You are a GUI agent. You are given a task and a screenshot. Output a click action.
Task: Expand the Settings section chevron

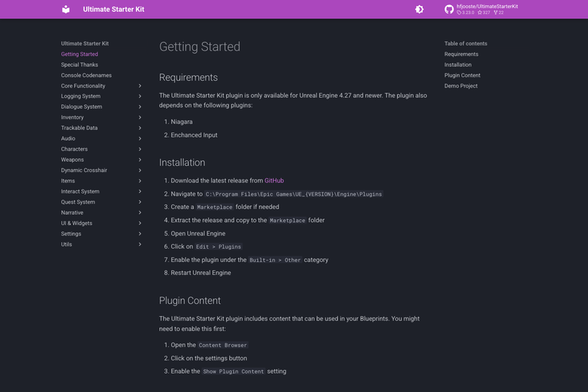140,234
